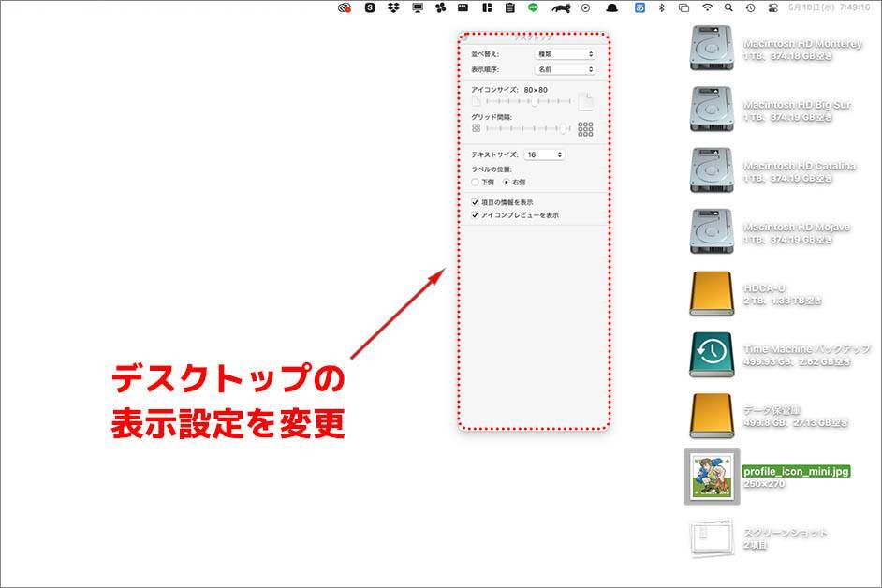Open the Wi-Fi status menu

[707, 7]
